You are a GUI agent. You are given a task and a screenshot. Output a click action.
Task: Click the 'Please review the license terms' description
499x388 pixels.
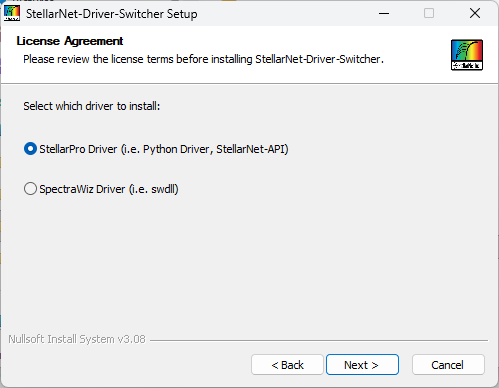203,59
